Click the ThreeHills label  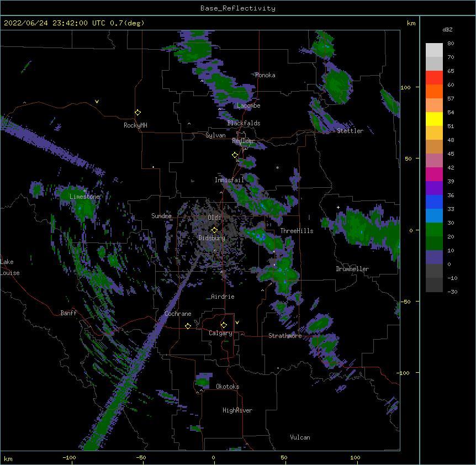pyautogui.click(x=297, y=231)
